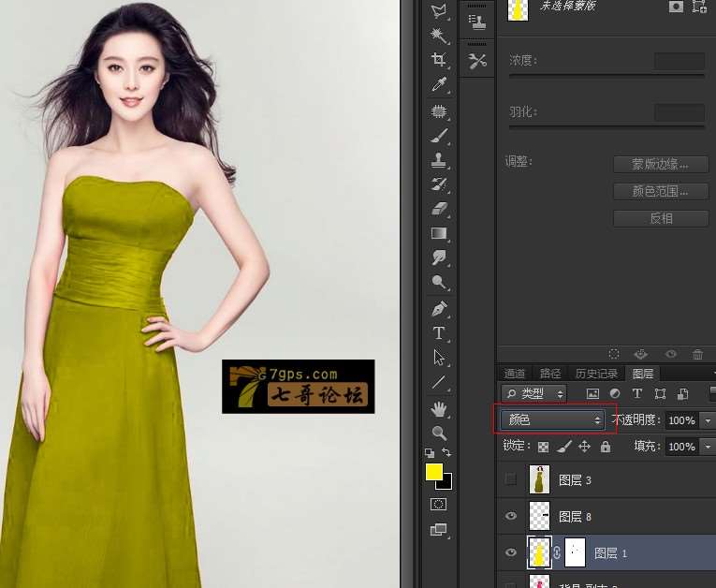Screen dimensions: 716x588
Task: Expand the 不透明度 opacity dropdown arrow
Action: pyautogui.click(x=708, y=421)
